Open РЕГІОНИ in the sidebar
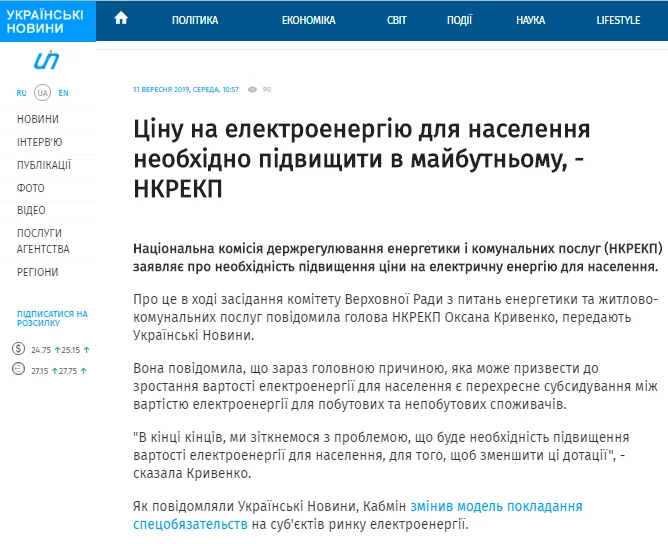The image size is (668, 544). pyautogui.click(x=37, y=272)
